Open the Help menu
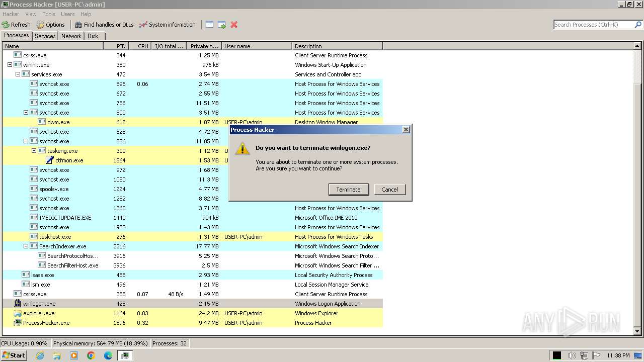This screenshot has height=362, width=644. (86, 14)
